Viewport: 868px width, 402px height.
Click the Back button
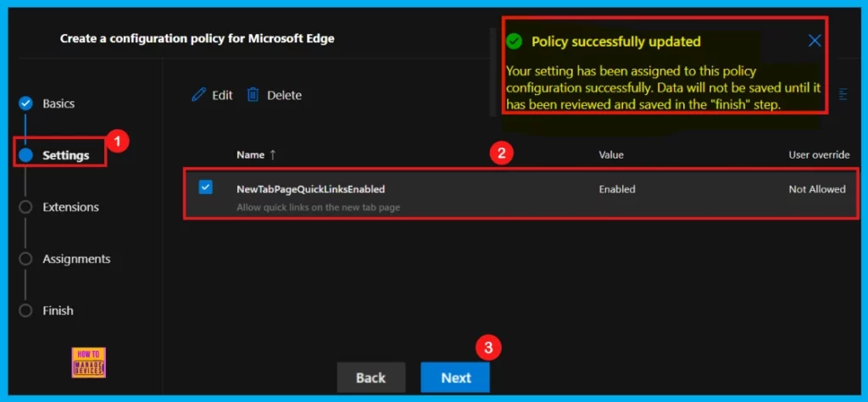click(371, 377)
